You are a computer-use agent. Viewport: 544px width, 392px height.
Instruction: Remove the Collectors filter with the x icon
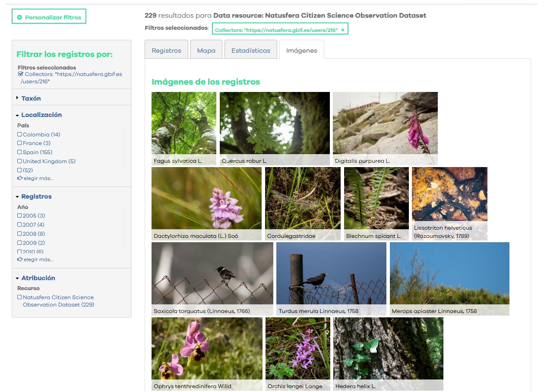(343, 30)
